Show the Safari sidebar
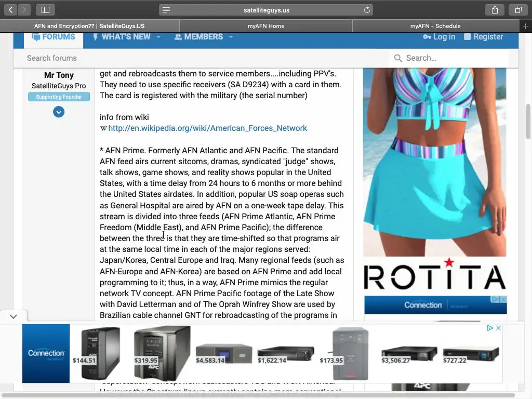This screenshot has height=399, width=532. click(45, 10)
